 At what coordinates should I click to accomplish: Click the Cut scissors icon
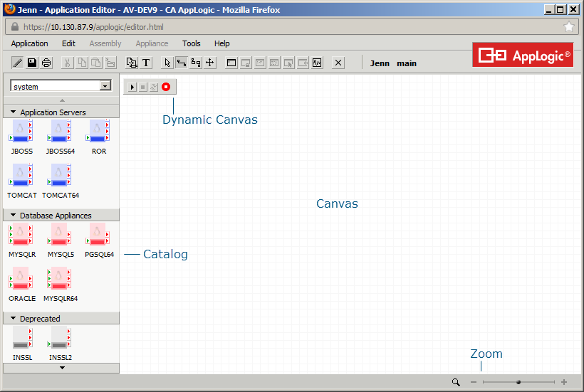click(x=68, y=63)
